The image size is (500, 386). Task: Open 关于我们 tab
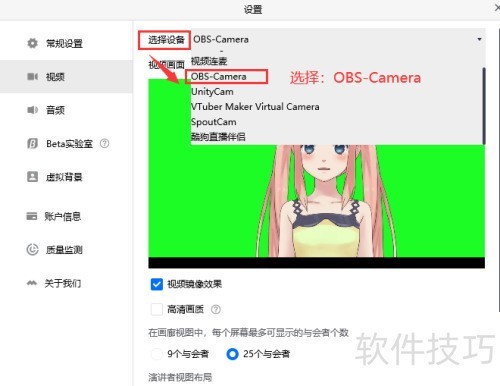click(66, 283)
